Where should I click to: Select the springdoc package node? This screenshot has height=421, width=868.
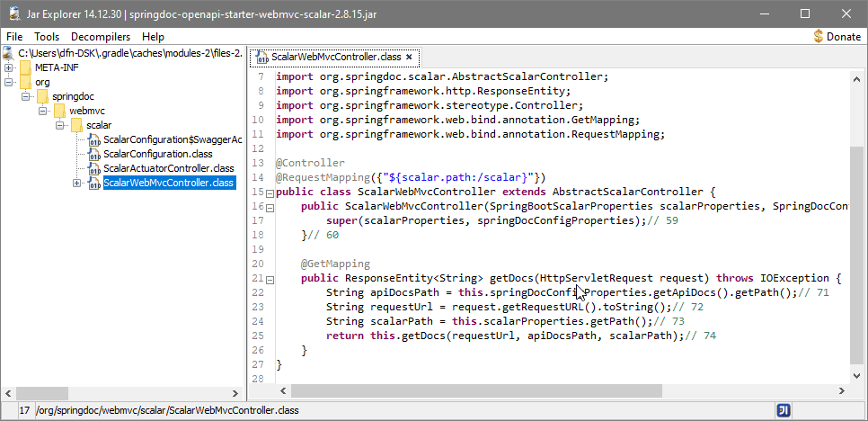(73, 96)
